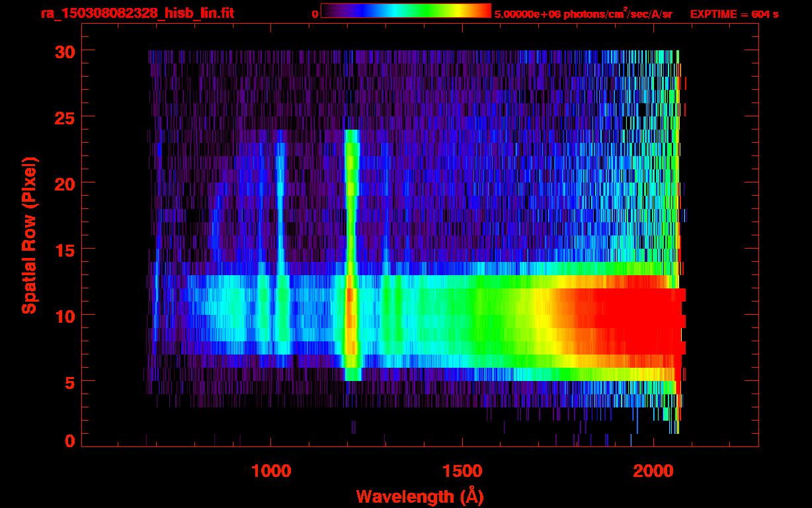Click the 2000 wavelength tick label
Viewport: 812px width, 508px height.
(653, 471)
